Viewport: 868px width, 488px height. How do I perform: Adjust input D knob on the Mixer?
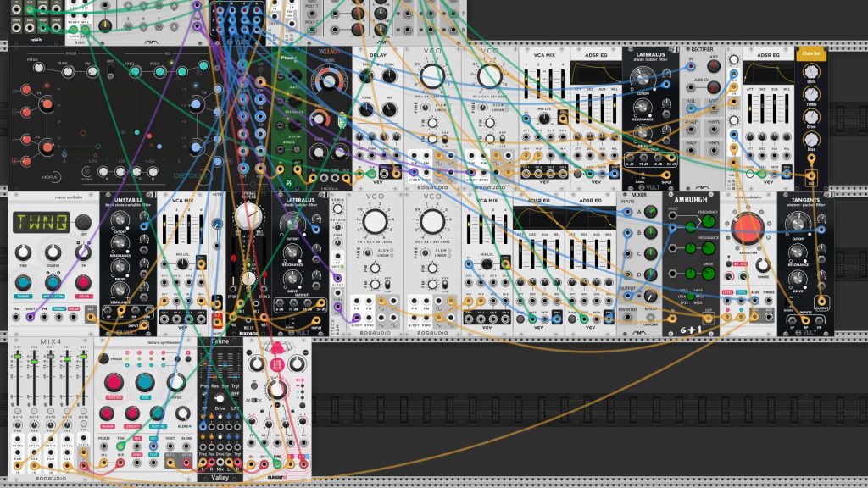651,275
